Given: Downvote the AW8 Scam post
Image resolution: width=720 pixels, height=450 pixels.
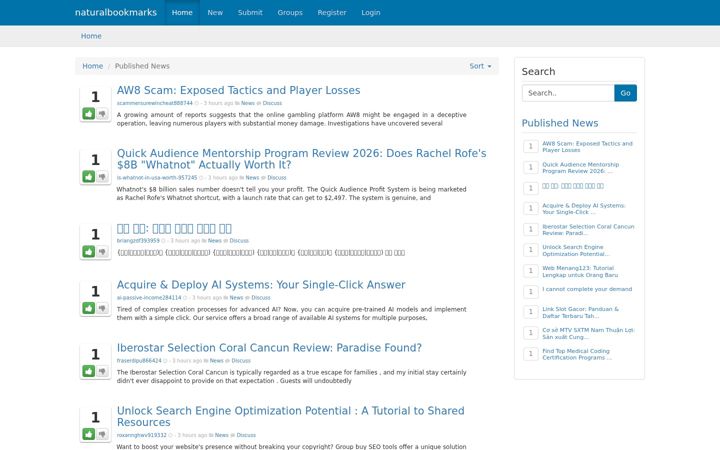Looking at the screenshot, I should point(102,113).
